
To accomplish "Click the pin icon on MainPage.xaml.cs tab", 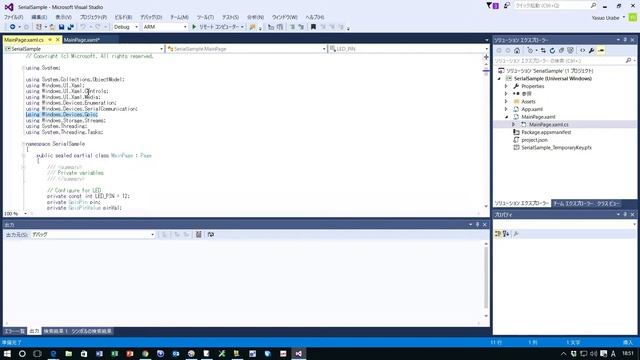I will [50, 40].
